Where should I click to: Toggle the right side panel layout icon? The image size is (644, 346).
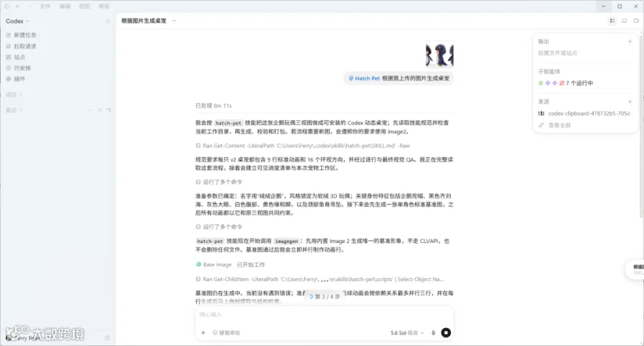(636, 21)
